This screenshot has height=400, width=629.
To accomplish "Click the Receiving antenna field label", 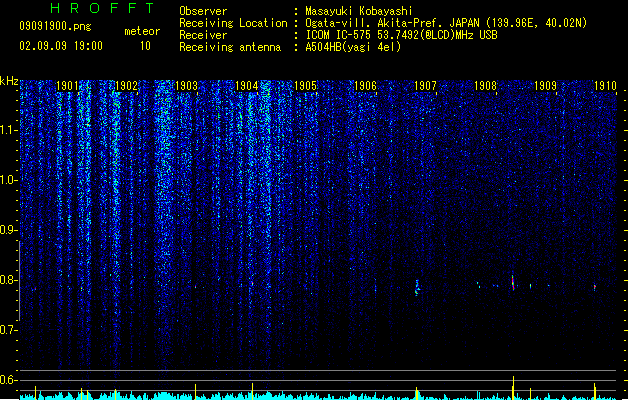I will click(x=230, y=47).
